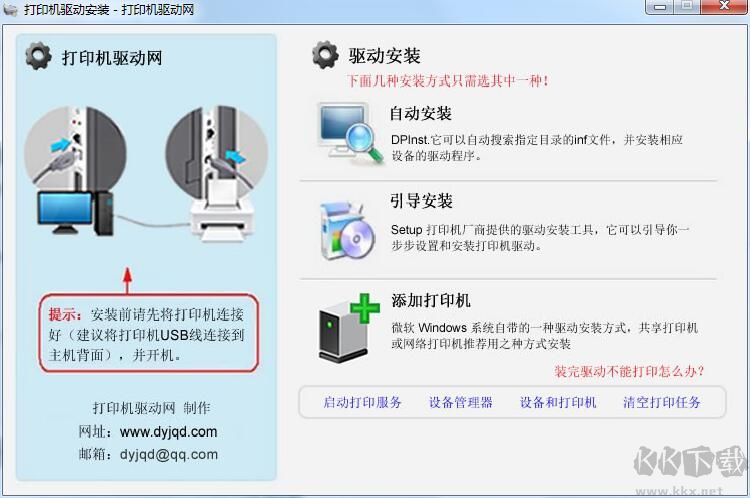This screenshot has height=498, width=750.
Task: Open the 启动打印服务 link
Action: (362, 402)
